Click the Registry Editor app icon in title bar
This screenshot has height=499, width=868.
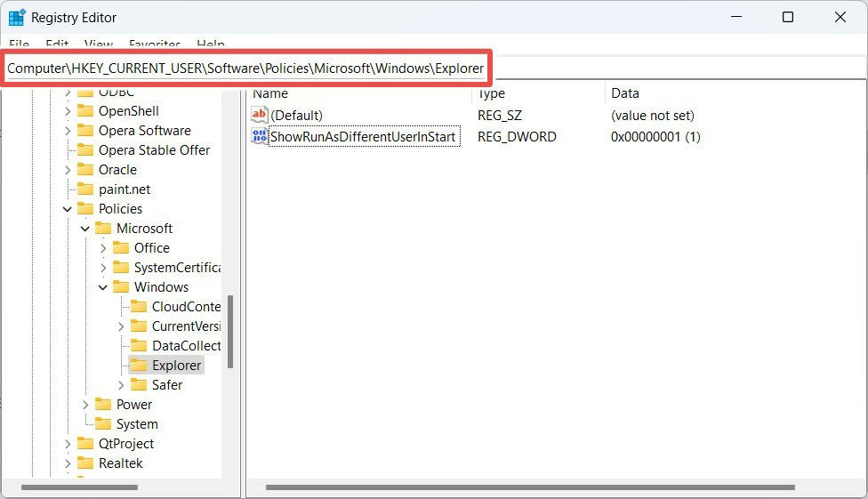point(17,17)
